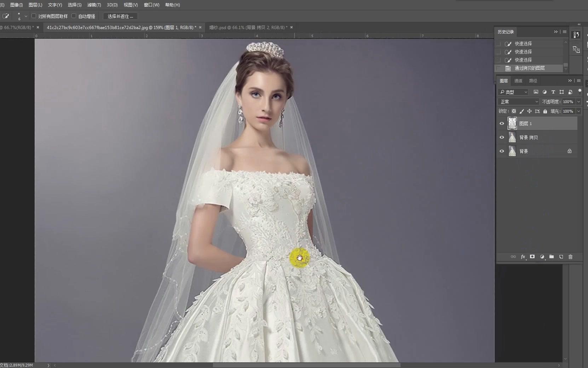This screenshot has width=588, height=368.
Task: Click the lock all padlock icon
Action: (x=545, y=111)
